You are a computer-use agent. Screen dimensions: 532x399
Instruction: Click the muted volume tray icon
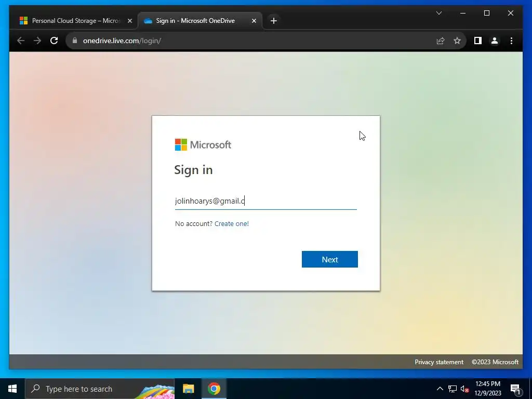click(x=464, y=389)
